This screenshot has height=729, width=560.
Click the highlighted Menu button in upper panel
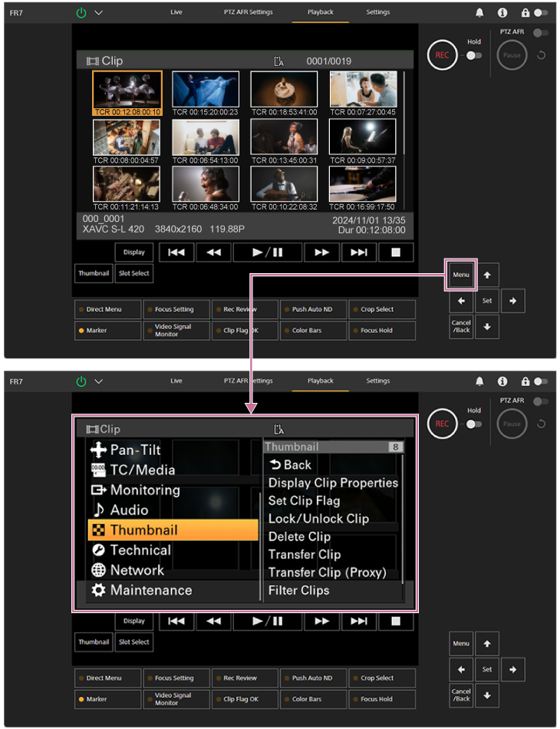[461, 274]
